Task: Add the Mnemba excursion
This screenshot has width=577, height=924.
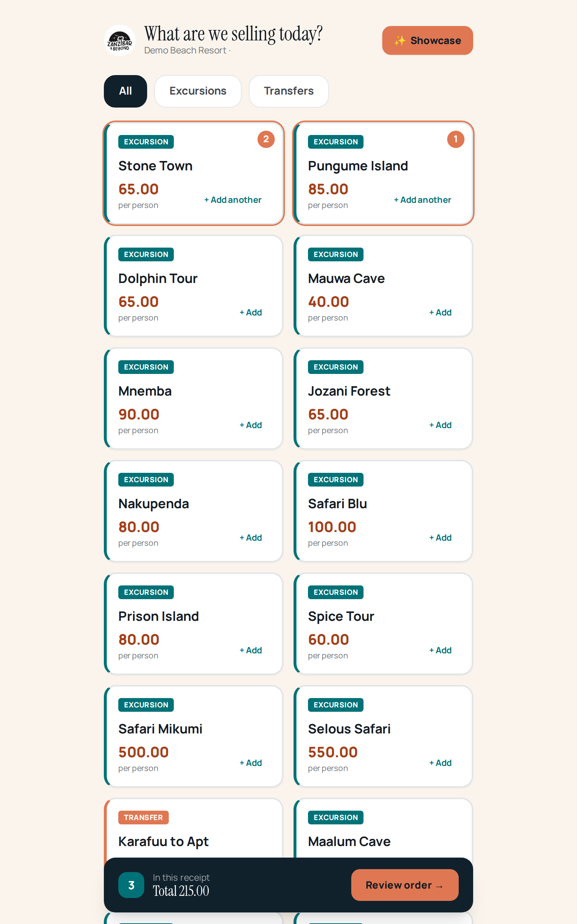Action: 250,425
